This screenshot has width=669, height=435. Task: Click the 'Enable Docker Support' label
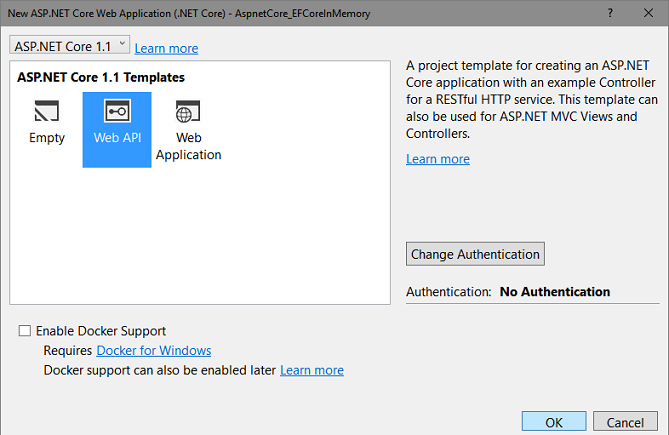tap(101, 331)
